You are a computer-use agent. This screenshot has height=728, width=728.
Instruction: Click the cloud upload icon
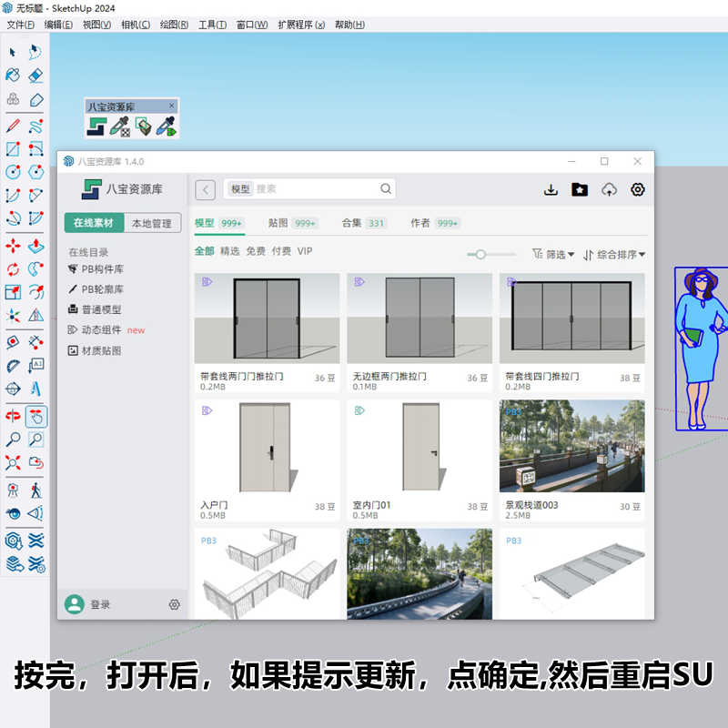pos(610,189)
